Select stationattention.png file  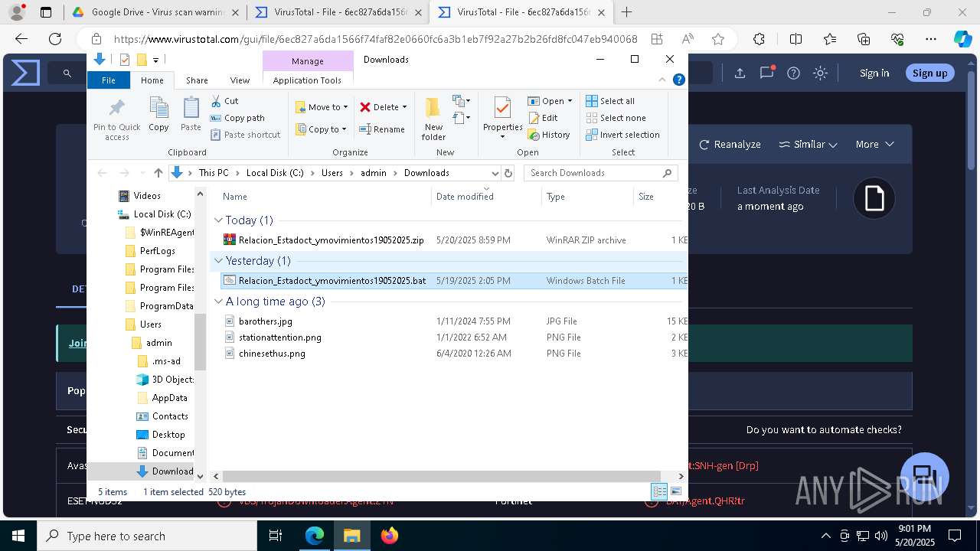[279, 337]
